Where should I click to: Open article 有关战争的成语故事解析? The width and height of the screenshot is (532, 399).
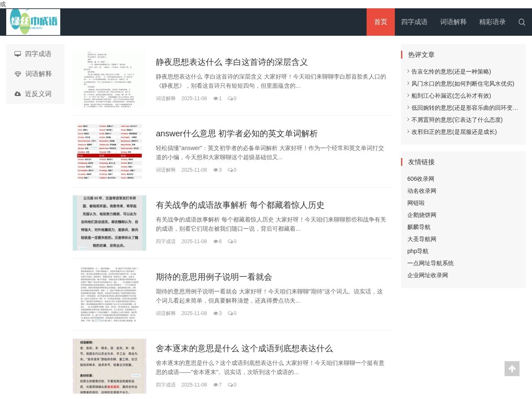[x=240, y=205]
